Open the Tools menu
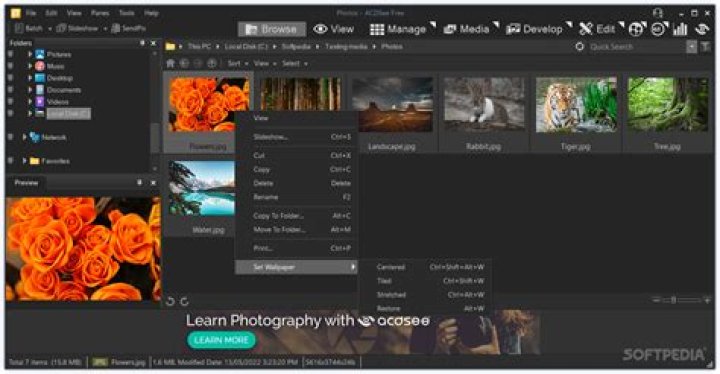 [127, 13]
